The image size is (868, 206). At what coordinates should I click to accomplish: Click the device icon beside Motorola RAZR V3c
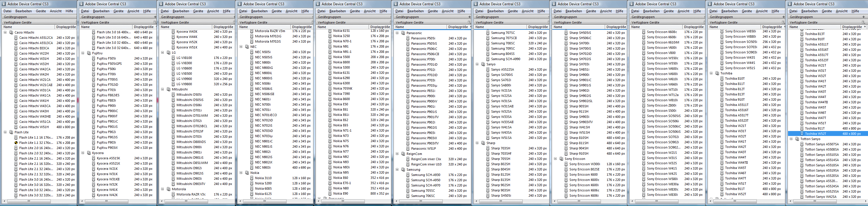click(173, 195)
